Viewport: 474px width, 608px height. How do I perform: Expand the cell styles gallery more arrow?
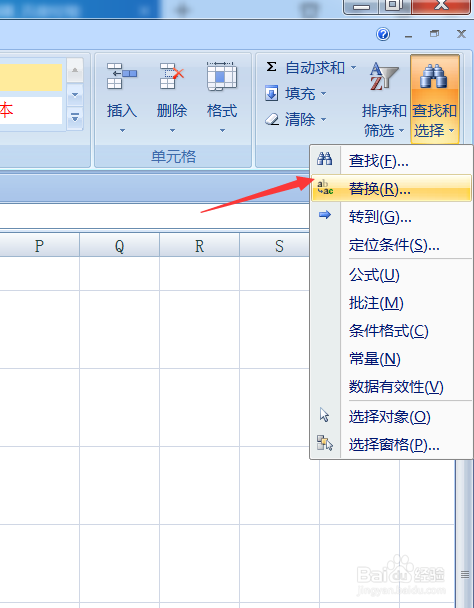(75, 117)
